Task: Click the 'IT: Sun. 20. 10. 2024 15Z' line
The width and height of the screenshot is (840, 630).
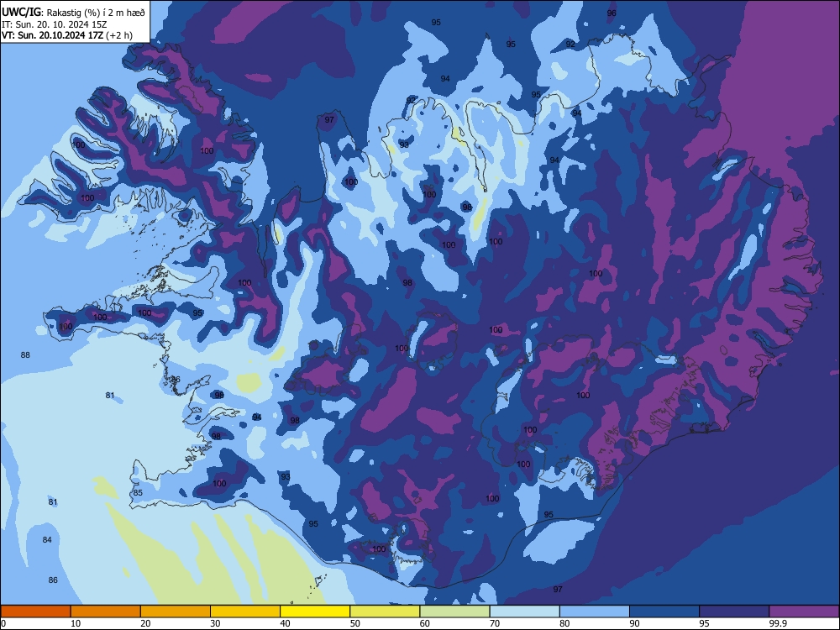Action: (55, 24)
